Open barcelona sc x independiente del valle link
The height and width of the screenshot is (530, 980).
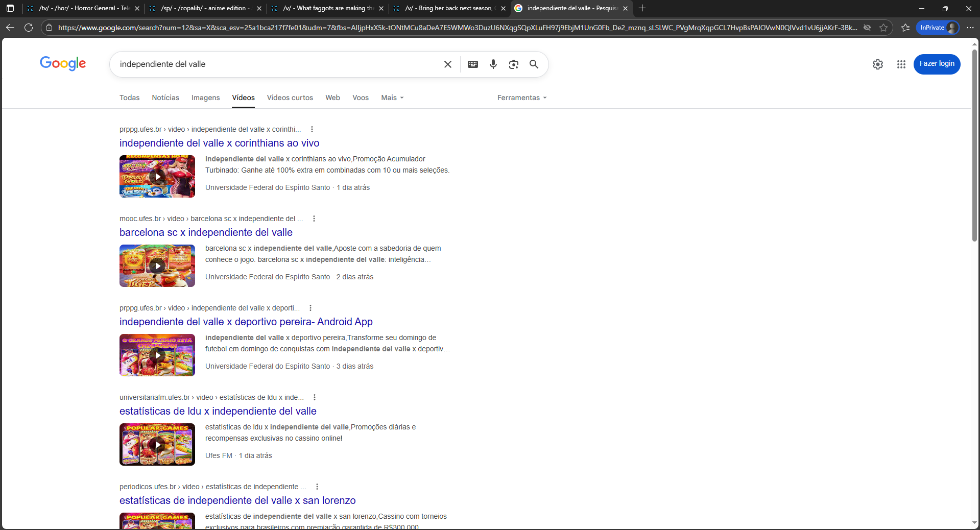(206, 232)
